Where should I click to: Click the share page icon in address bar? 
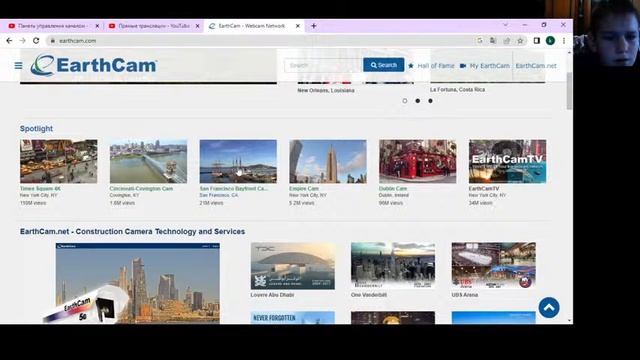coord(507,41)
